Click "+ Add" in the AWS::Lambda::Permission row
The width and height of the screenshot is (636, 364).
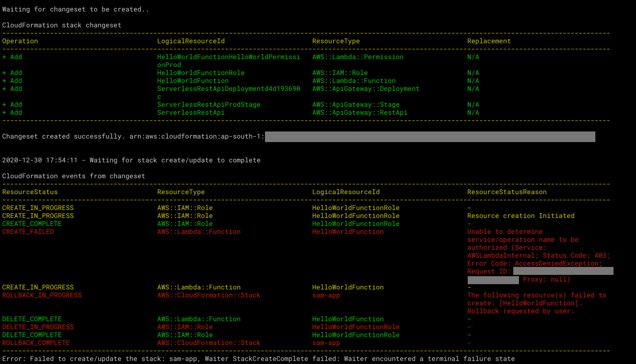[x=12, y=57]
